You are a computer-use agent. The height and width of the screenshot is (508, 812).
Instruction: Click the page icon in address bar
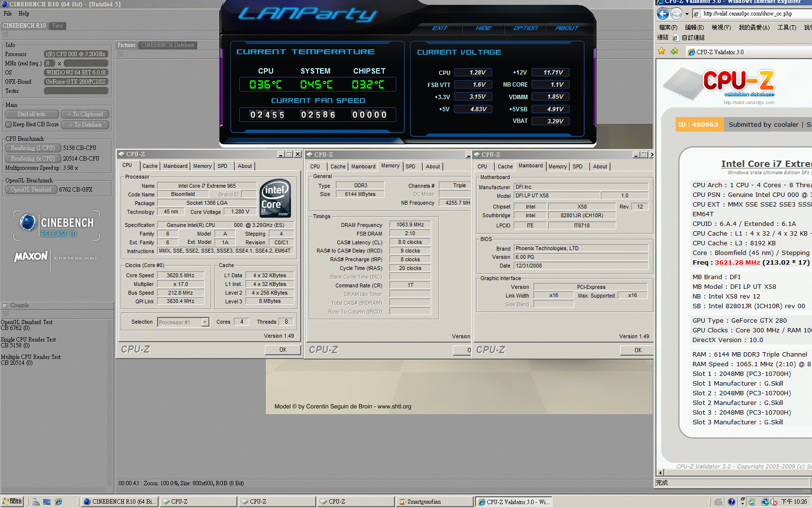click(697, 14)
